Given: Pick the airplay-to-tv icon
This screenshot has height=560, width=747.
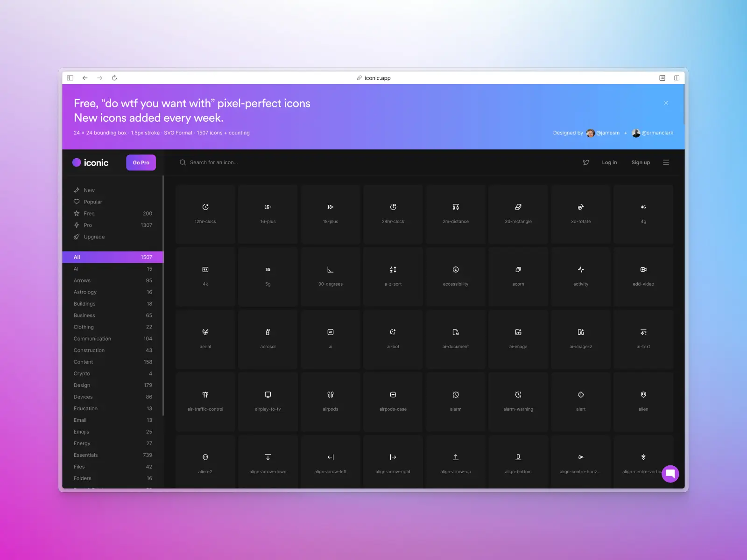Looking at the screenshot, I should pos(268,402).
